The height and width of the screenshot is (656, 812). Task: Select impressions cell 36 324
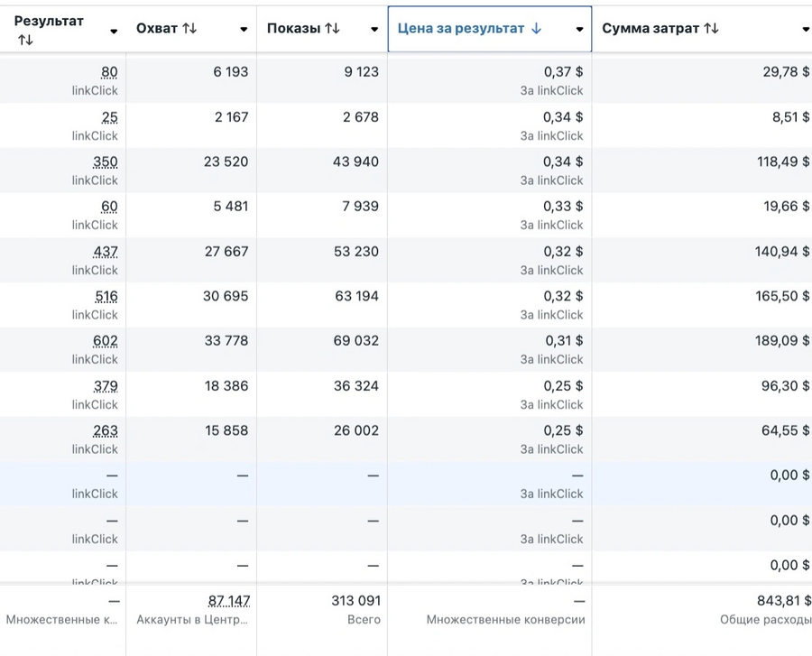click(x=356, y=386)
